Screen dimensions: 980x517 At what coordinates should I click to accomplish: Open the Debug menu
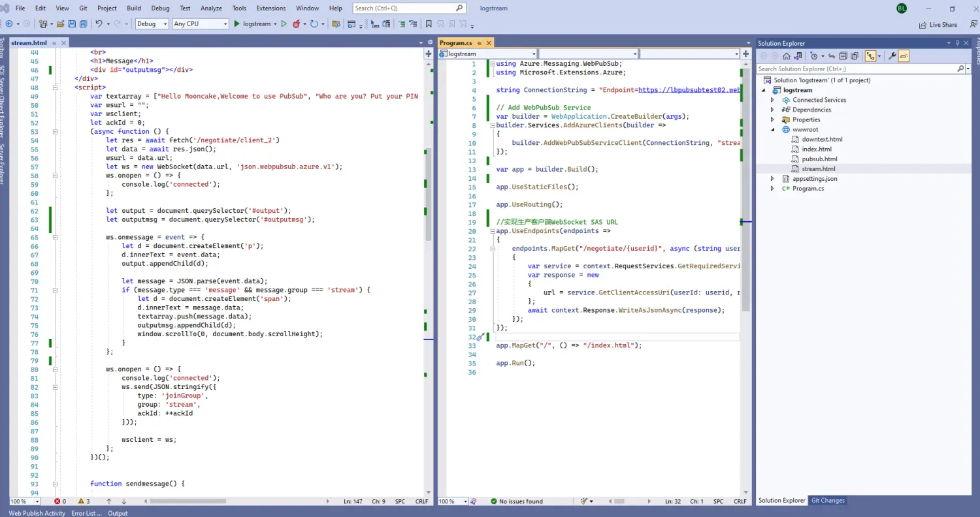tap(160, 8)
